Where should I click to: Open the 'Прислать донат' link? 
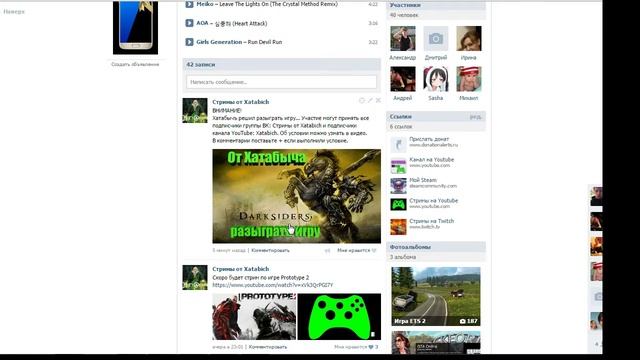[429, 139]
